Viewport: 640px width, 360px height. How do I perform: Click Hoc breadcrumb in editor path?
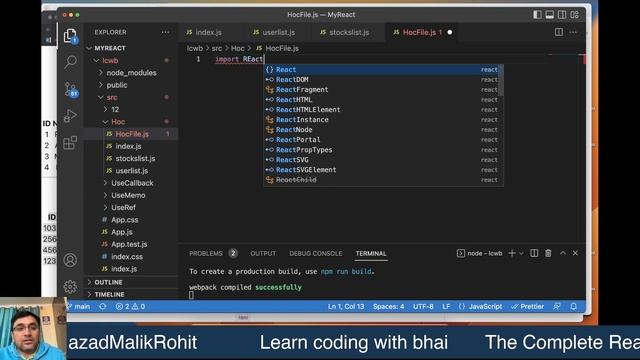[238, 48]
